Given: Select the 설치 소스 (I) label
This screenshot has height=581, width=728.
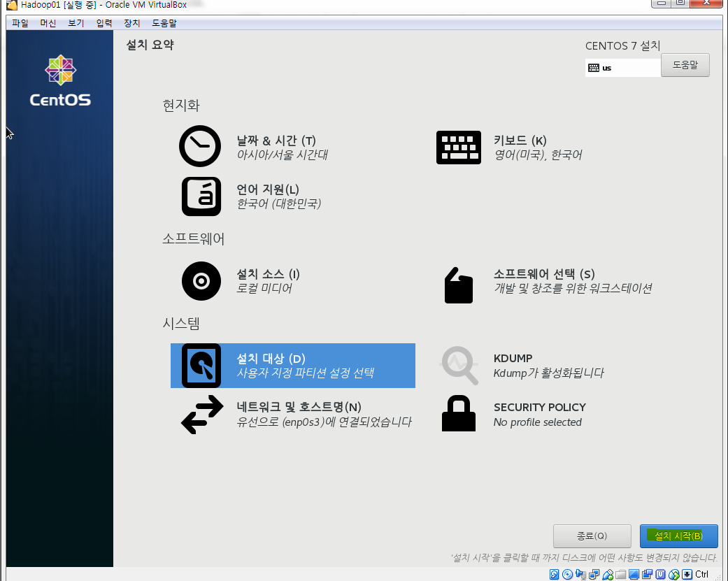Looking at the screenshot, I should (x=269, y=274).
